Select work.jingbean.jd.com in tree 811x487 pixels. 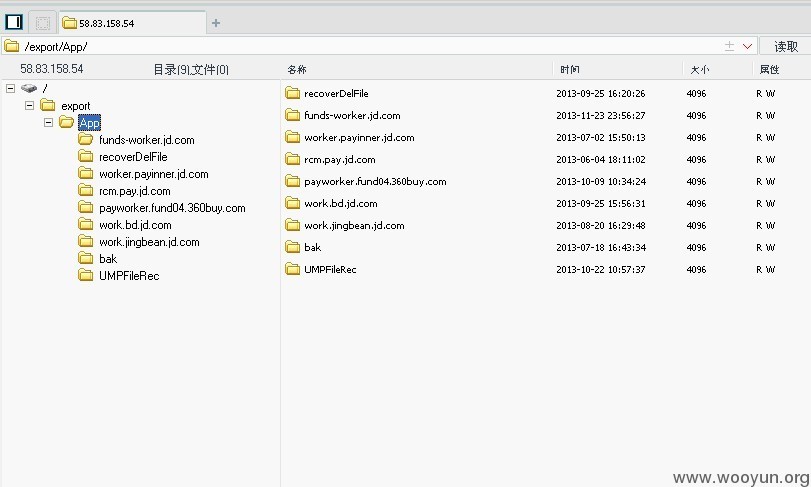point(149,242)
